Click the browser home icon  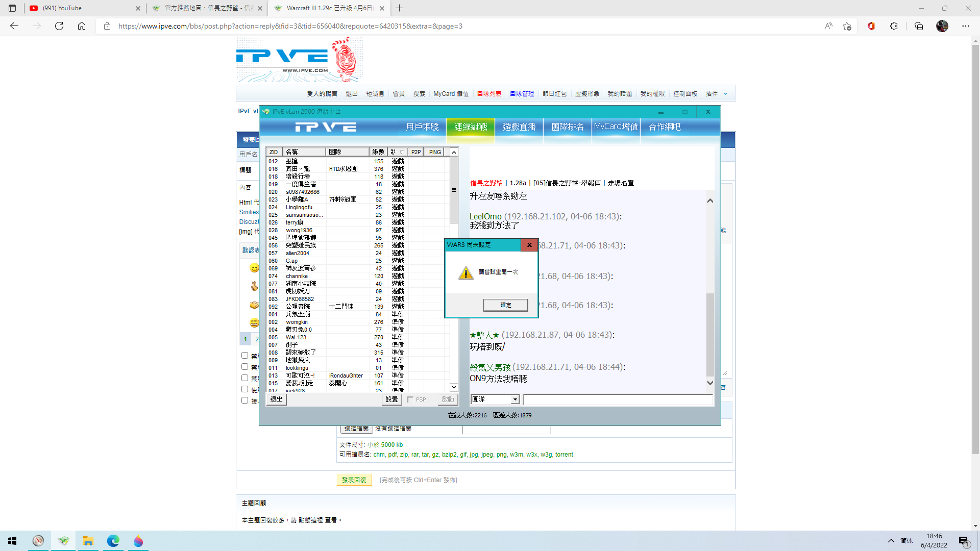pyautogui.click(x=82, y=26)
